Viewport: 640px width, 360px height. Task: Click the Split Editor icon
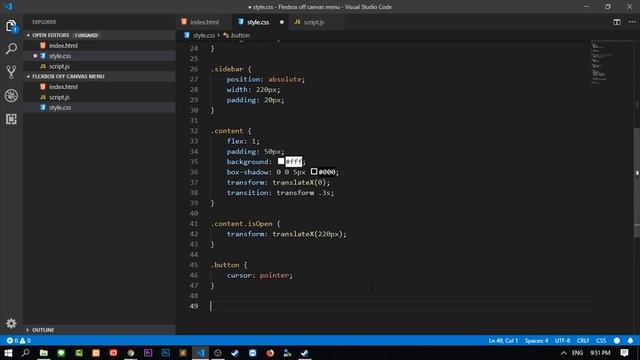(x=617, y=22)
